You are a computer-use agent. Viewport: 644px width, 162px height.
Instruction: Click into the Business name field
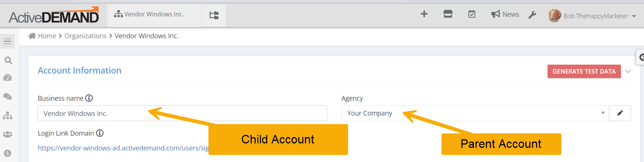182,113
